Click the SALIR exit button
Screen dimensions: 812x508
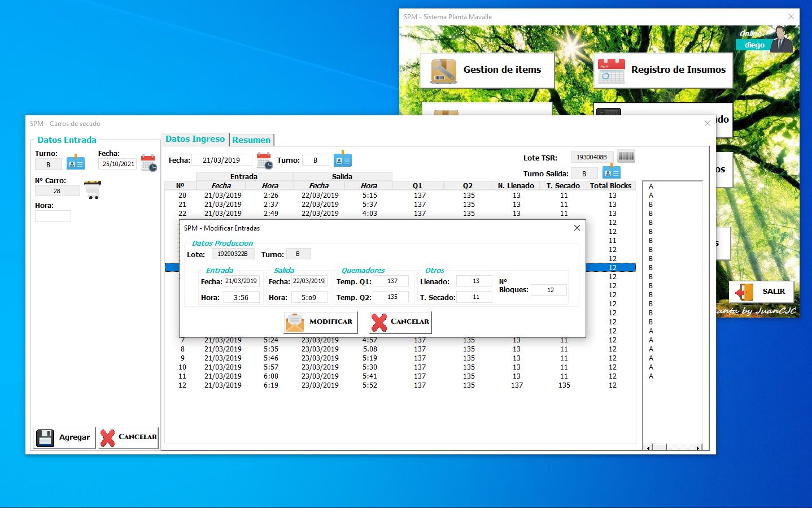(x=761, y=292)
